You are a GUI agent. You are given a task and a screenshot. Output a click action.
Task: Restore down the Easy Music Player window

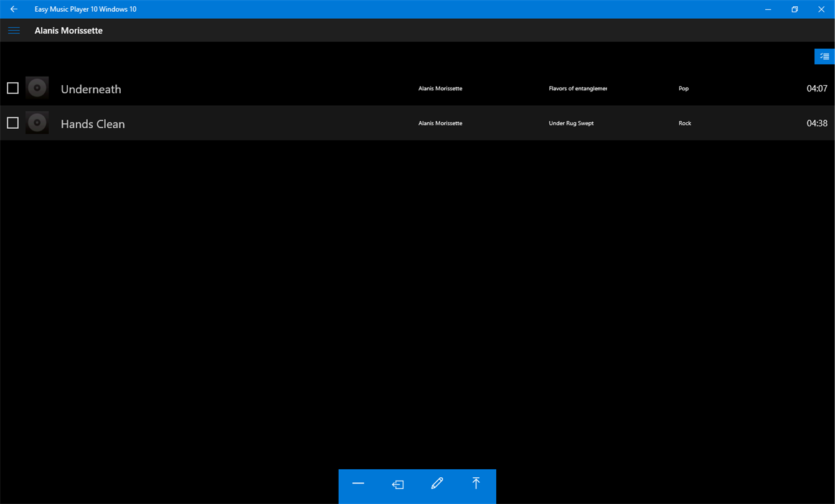point(795,9)
